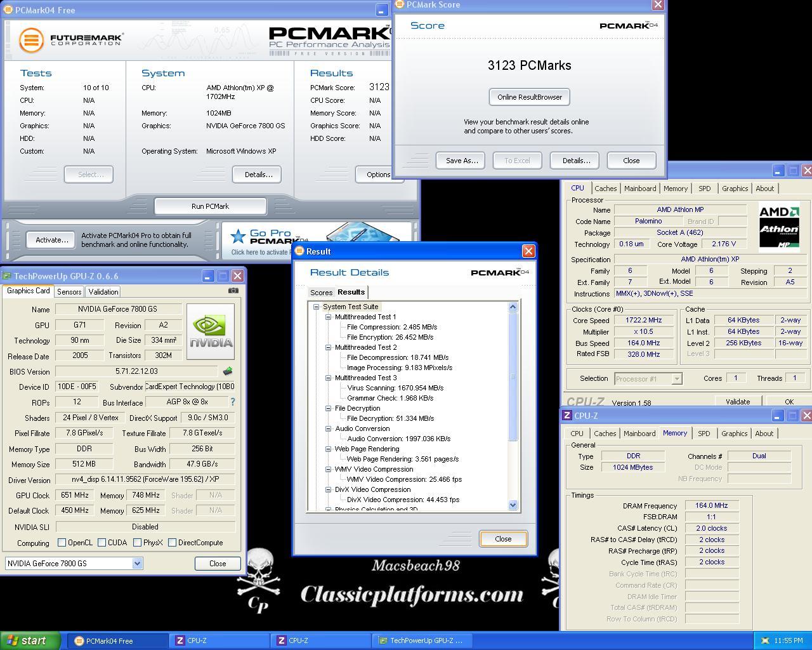
Task: Click the Result Details scrollbar up arrow
Action: (513, 307)
